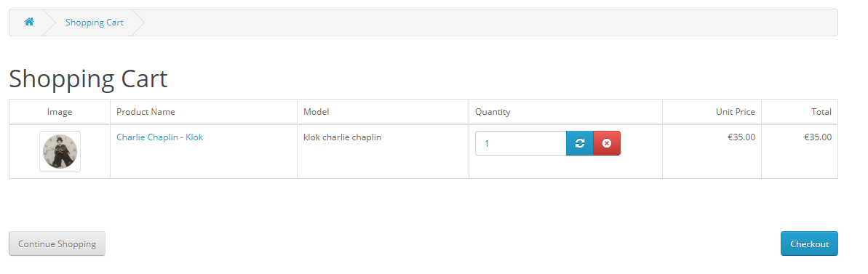Focus the quantity input field showing 1

(x=520, y=143)
